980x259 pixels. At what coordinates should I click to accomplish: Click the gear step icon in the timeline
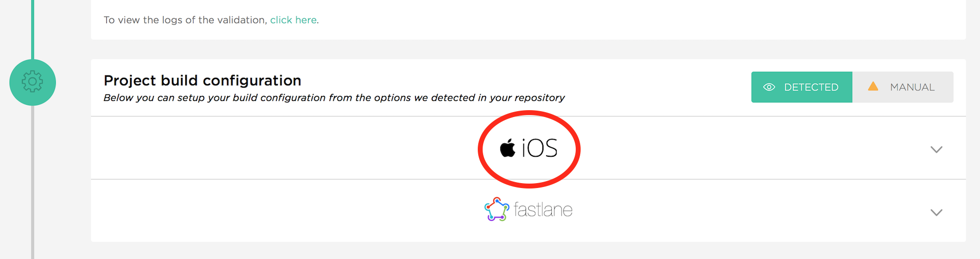(32, 82)
